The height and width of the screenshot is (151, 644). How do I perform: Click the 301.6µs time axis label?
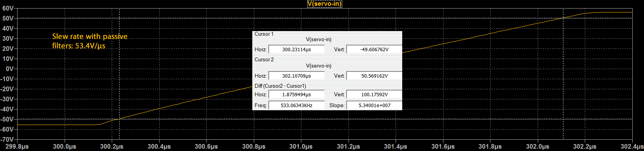(x=443, y=146)
